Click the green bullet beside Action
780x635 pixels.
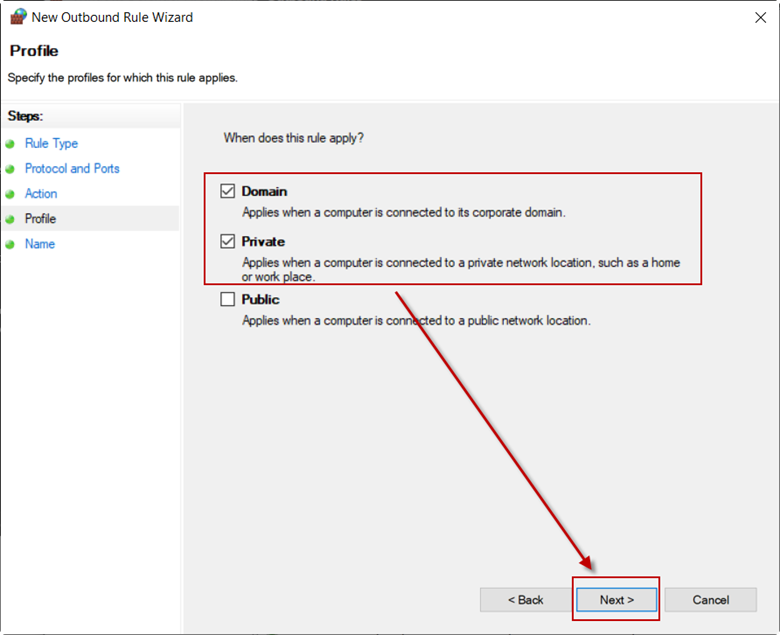10,194
